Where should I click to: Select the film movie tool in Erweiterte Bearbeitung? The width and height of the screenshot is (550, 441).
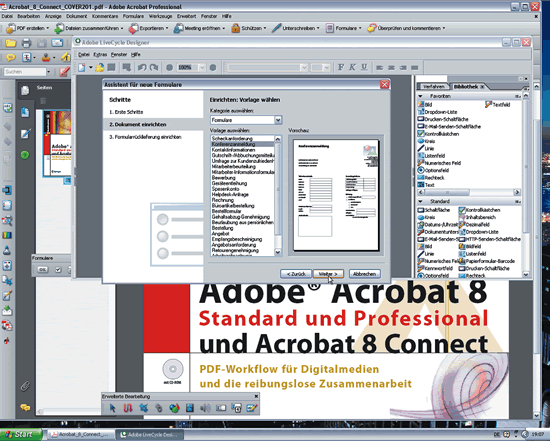click(190, 408)
